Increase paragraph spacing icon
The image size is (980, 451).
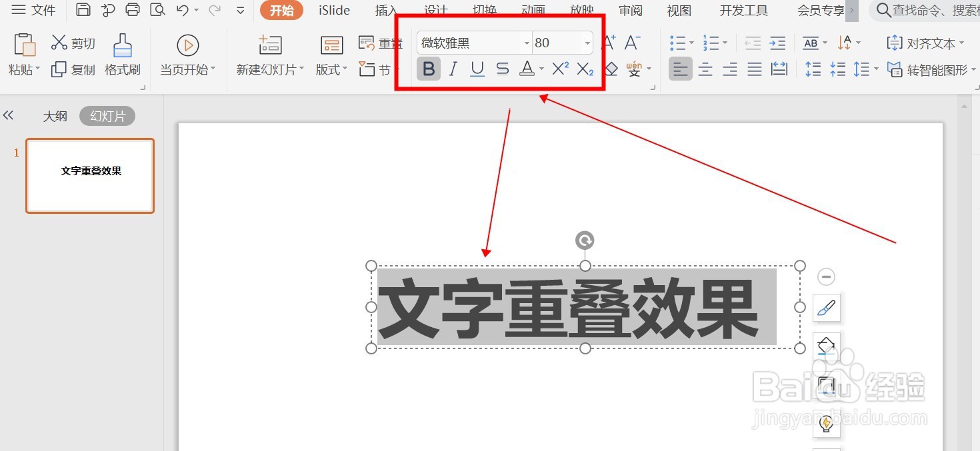point(813,69)
